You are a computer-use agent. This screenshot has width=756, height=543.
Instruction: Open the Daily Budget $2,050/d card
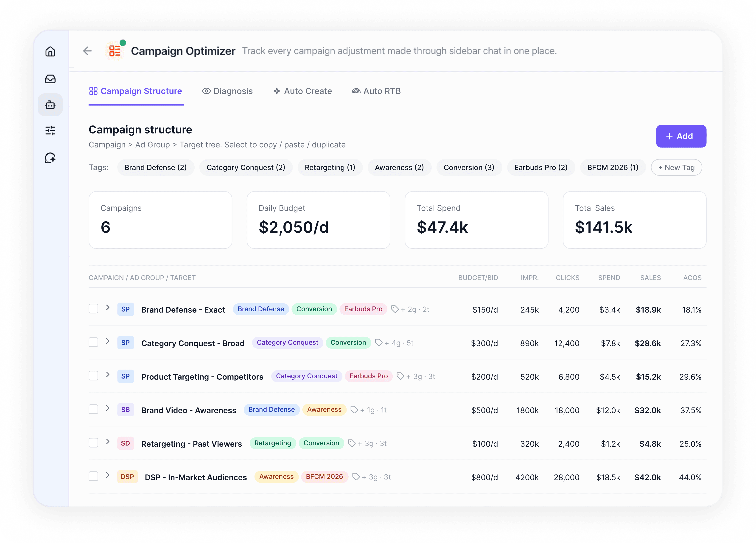pos(318,220)
